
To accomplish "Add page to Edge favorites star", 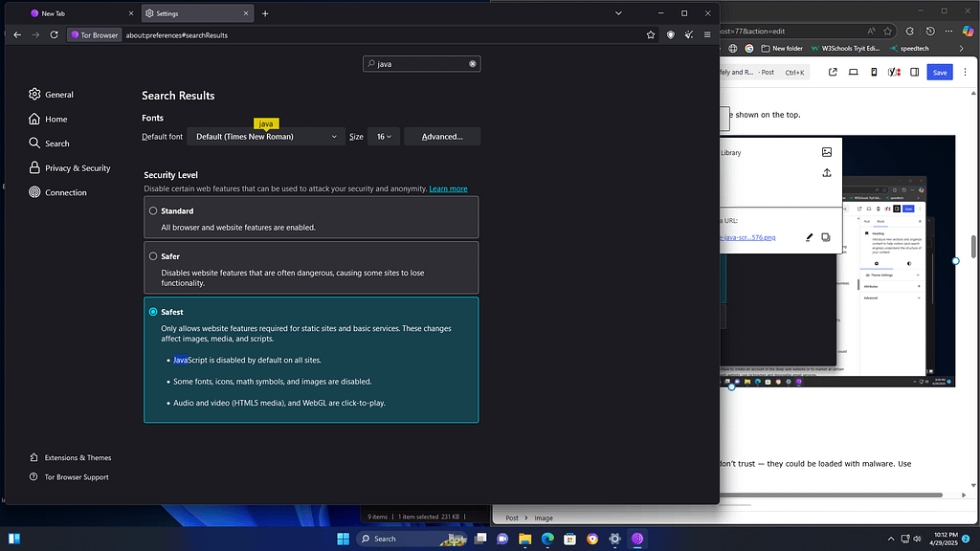I will click(887, 31).
